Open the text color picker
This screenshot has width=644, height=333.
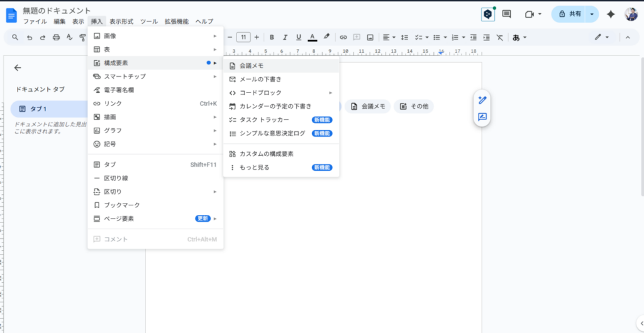tap(313, 37)
